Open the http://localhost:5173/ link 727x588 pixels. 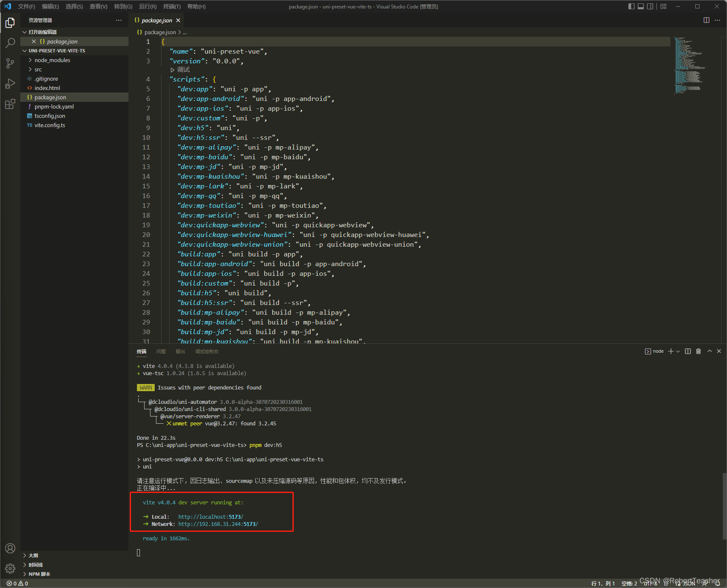(211, 517)
